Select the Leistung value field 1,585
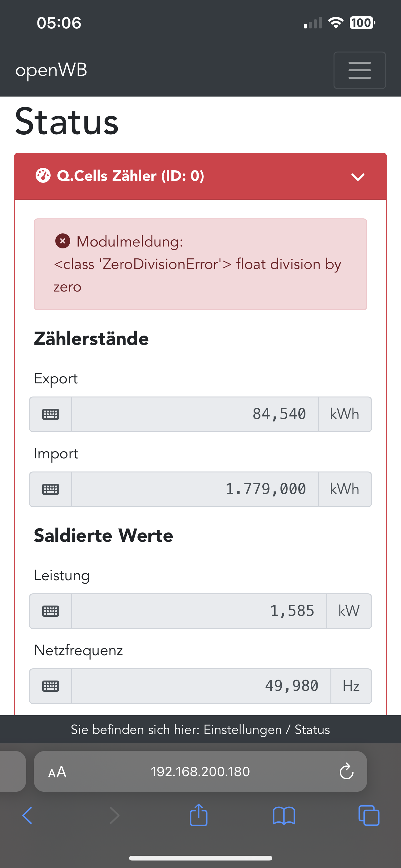Screen dimensions: 401x868 pyautogui.click(x=199, y=611)
